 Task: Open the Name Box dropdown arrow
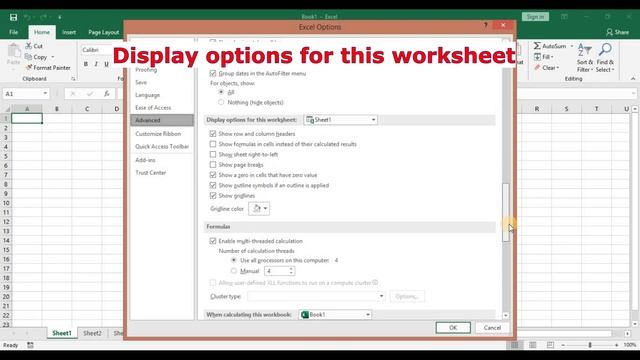point(45,93)
